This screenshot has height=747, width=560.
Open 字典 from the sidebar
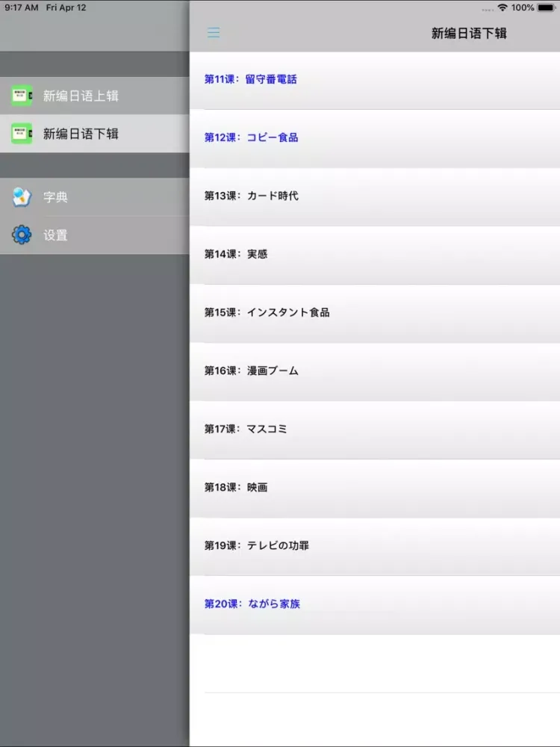click(95, 196)
